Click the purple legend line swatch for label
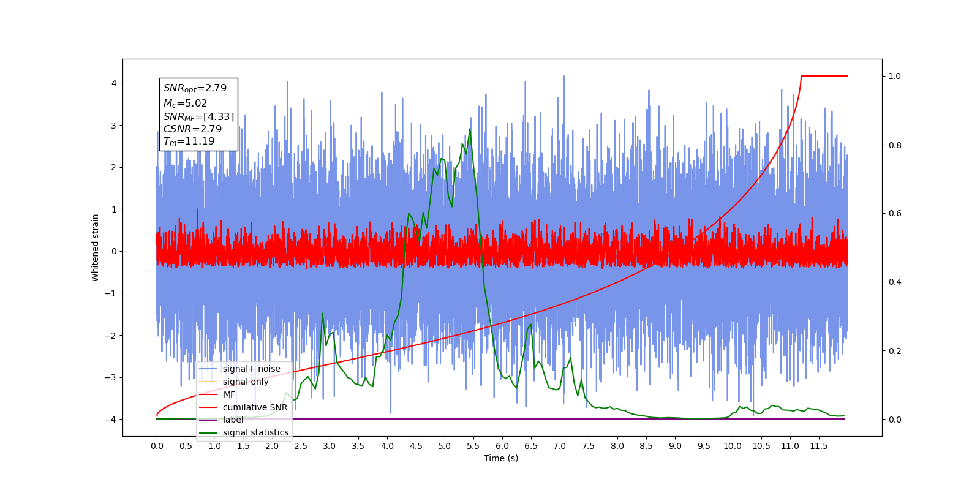 pos(209,420)
